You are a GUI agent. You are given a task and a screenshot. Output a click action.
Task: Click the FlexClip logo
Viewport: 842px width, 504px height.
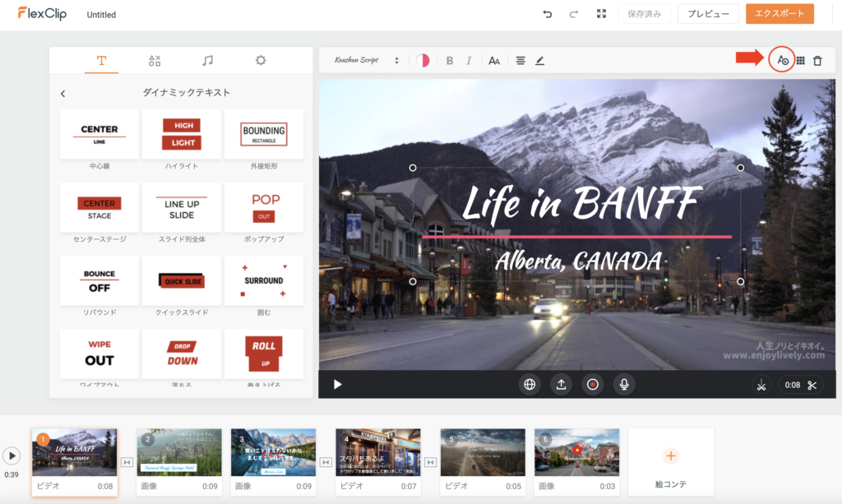click(42, 13)
